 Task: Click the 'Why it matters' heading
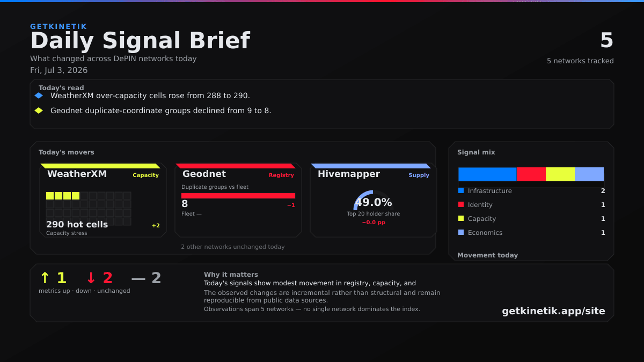click(x=231, y=275)
